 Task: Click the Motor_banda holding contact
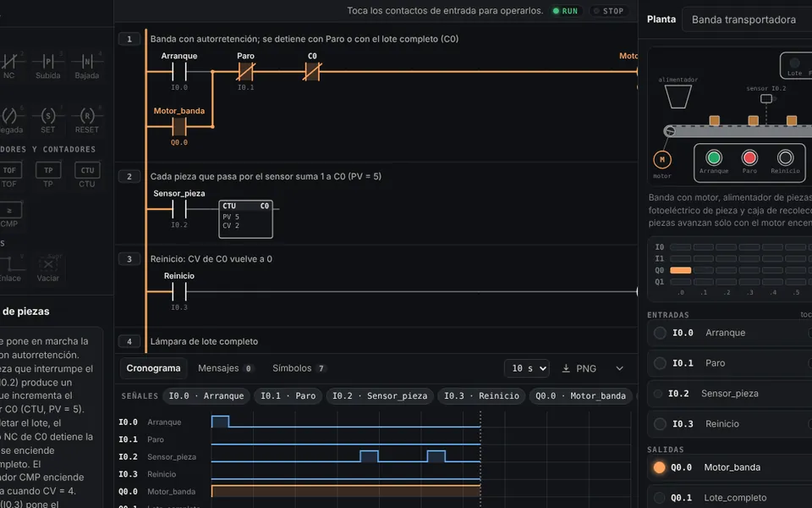179,126
